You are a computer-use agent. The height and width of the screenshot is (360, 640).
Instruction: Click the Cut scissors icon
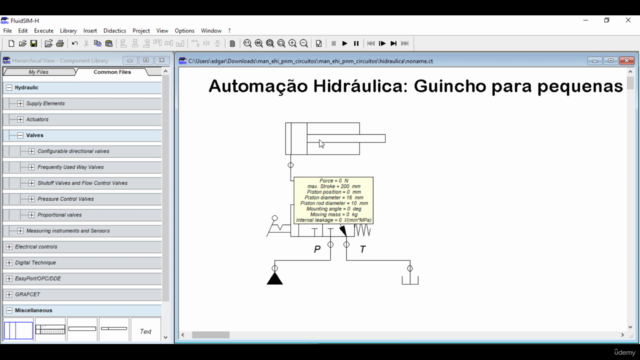(86, 43)
